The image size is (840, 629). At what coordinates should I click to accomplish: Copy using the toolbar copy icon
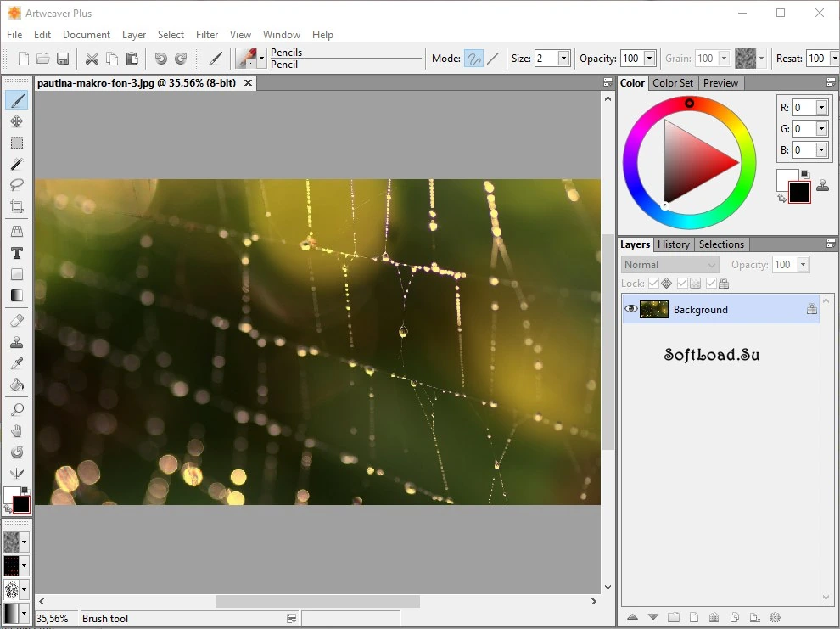point(112,59)
